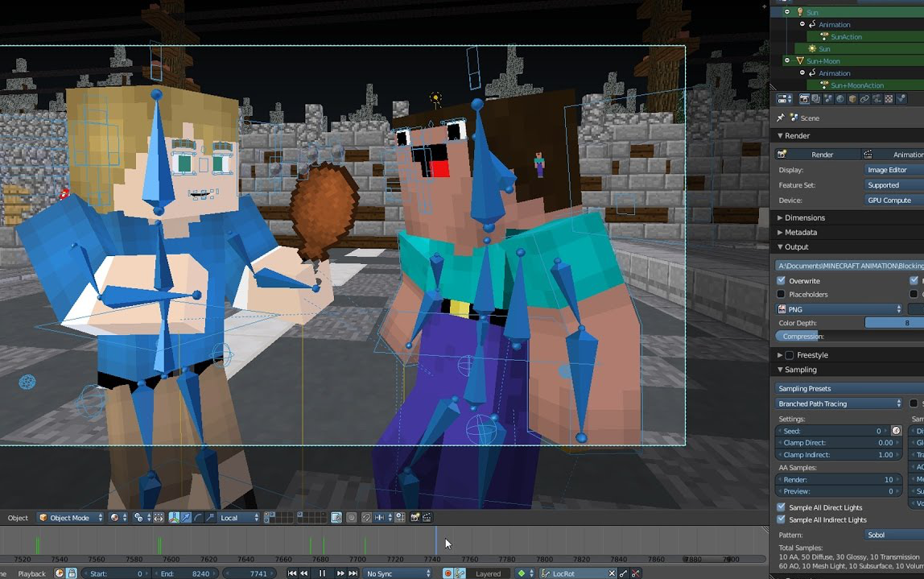Open the Scene properties tab icon
This screenshot has height=579, width=924.
(828, 99)
